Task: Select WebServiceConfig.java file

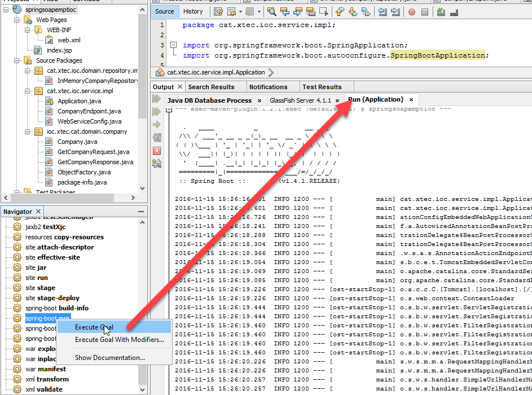Action: click(x=90, y=121)
